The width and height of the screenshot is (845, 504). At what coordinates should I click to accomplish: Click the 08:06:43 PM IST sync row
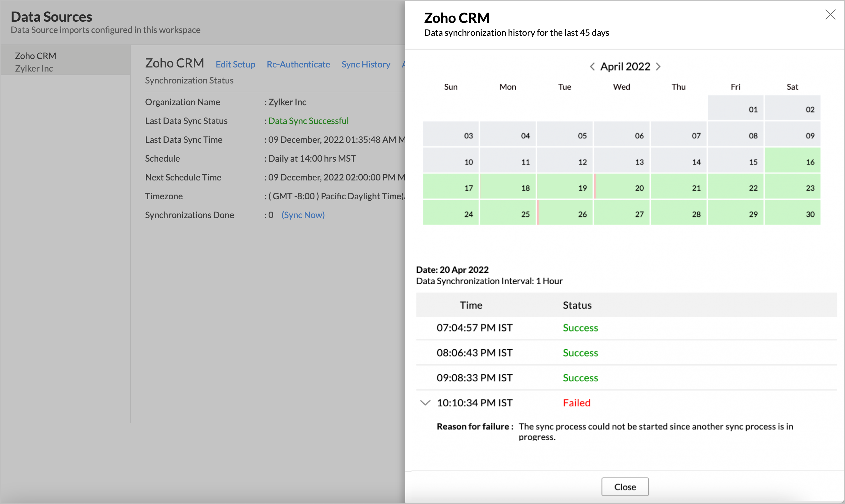point(626,353)
